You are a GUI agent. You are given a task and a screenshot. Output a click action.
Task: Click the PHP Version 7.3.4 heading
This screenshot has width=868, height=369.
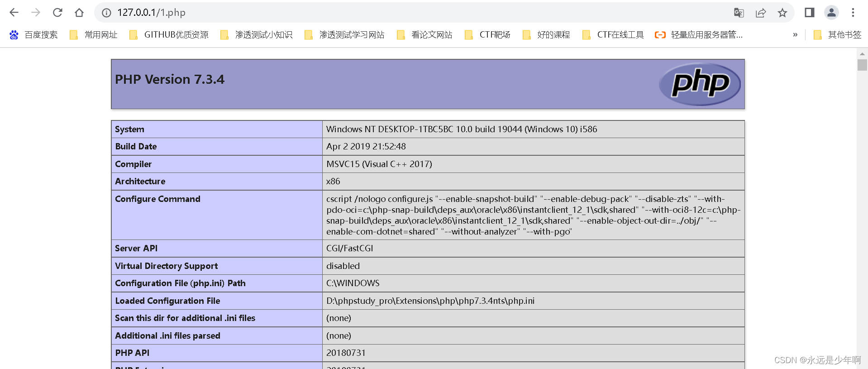[x=170, y=79]
